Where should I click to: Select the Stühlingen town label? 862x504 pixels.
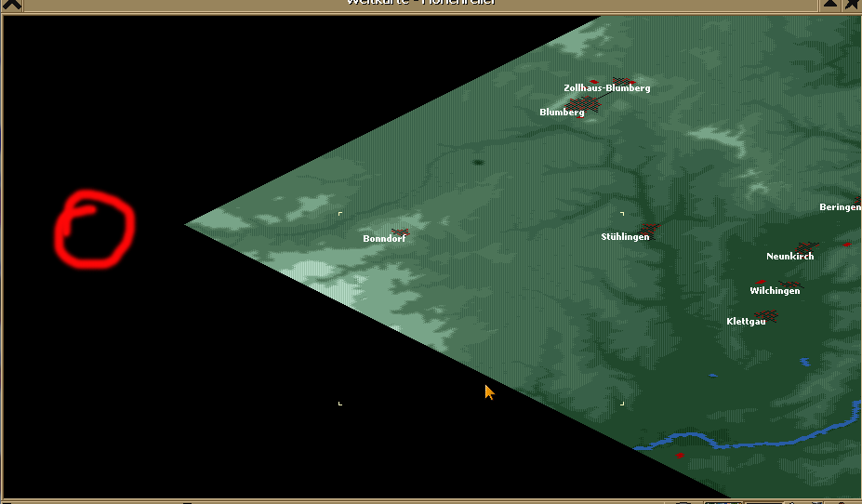pyautogui.click(x=625, y=237)
